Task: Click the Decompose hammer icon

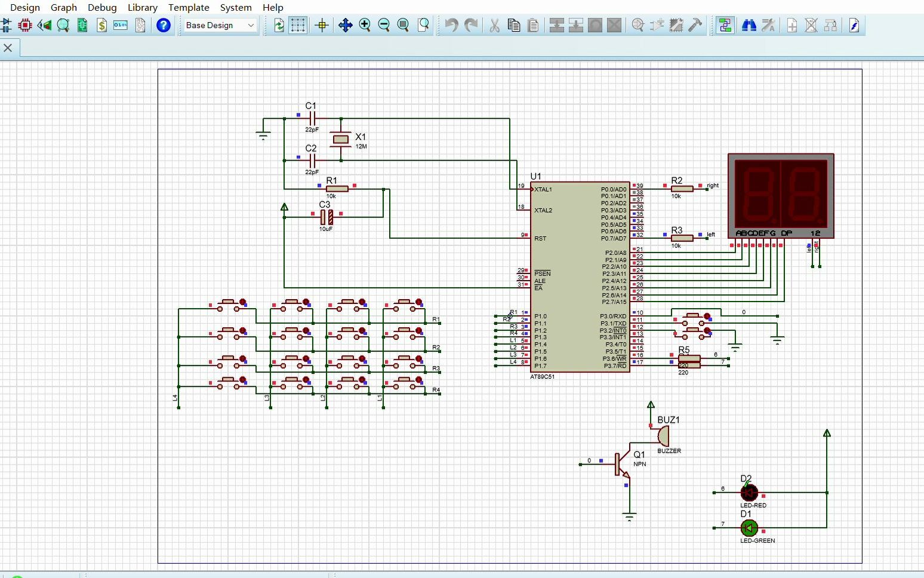Action: click(x=695, y=25)
